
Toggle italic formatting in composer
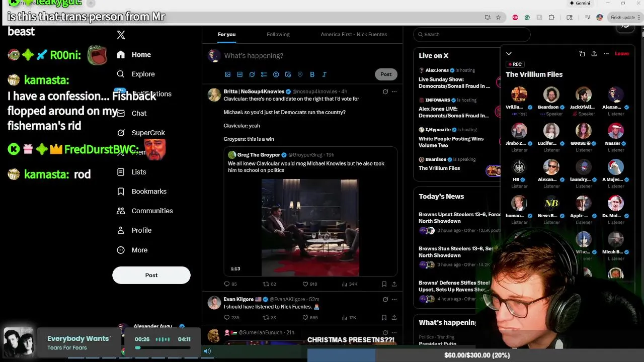(324, 74)
